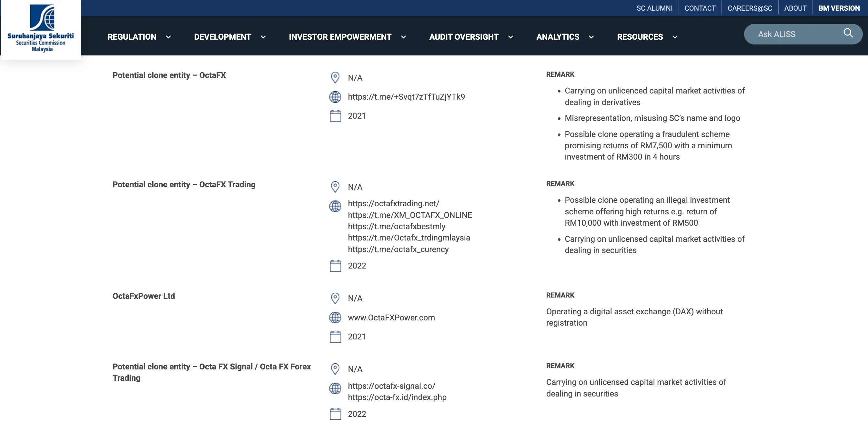The width and height of the screenshot is (868, 421).
Task: Click the 'OctaFX Trading' entity heading
Action: [x=184, y=184]
